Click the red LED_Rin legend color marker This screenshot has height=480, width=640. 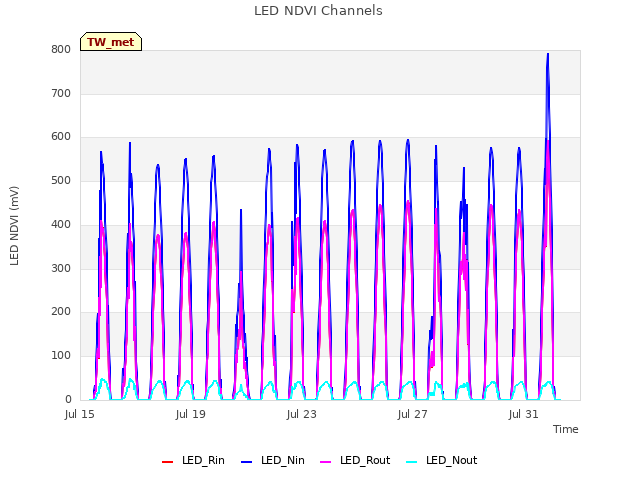tap(167, 462)
